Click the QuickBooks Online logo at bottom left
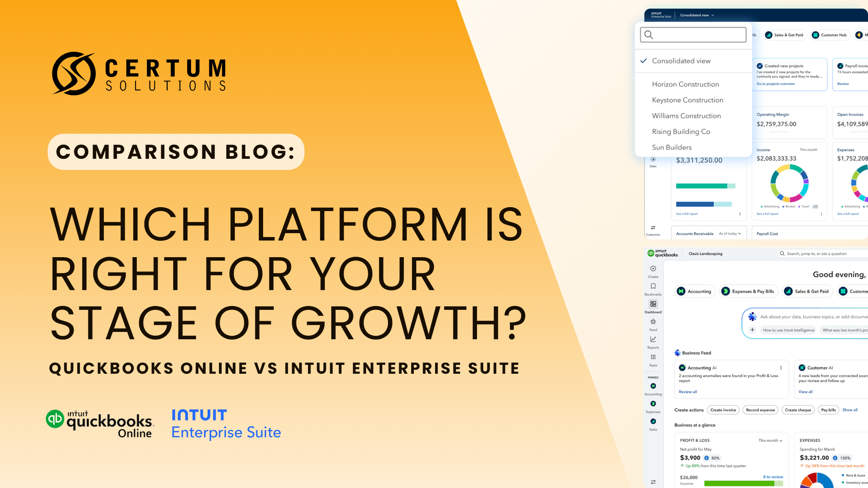The height and width of the screenshot is (488, 868). [x=100, y=424]
